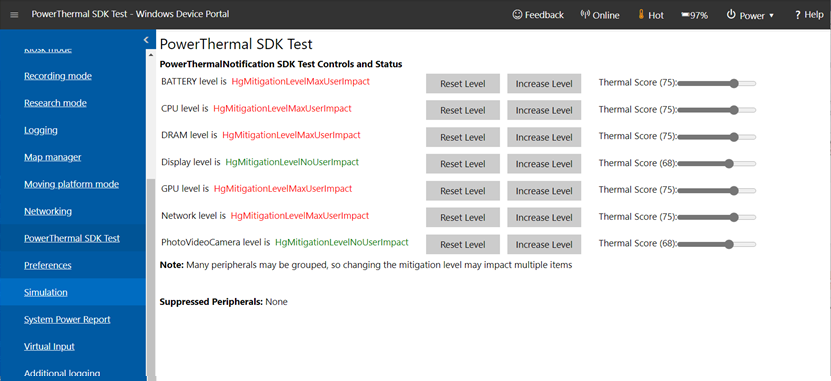Image resolution: width=831 pixels, height=381 pixels.
Task: Reset Level for GPU
Action: (x=463, y=191)
